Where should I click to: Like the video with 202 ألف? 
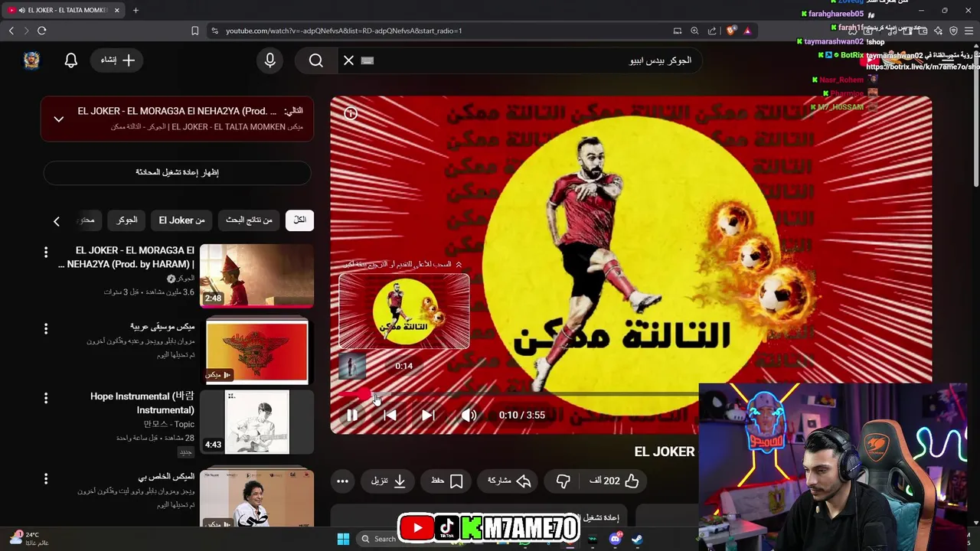point(614,481)
